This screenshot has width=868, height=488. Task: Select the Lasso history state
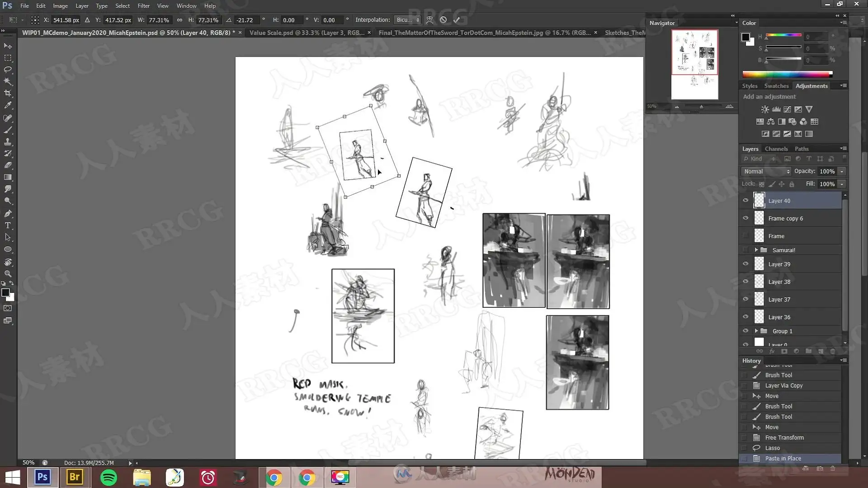(791, 448)
